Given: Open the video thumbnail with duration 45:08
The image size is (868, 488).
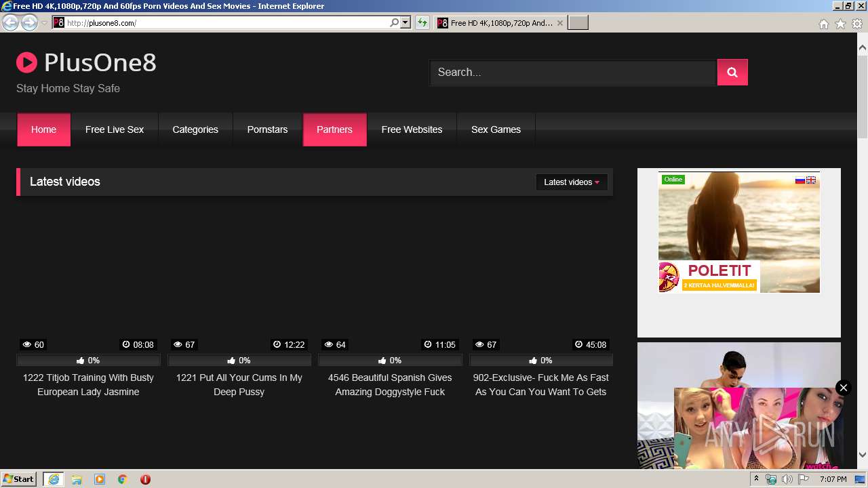Looking at the screenshot, I should coord(541,278).
